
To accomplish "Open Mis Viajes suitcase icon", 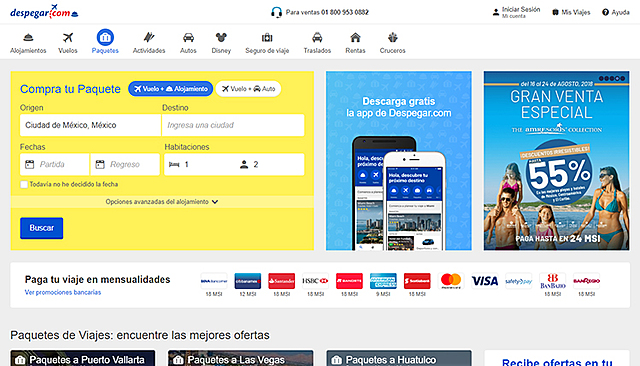I will point(555,12).
